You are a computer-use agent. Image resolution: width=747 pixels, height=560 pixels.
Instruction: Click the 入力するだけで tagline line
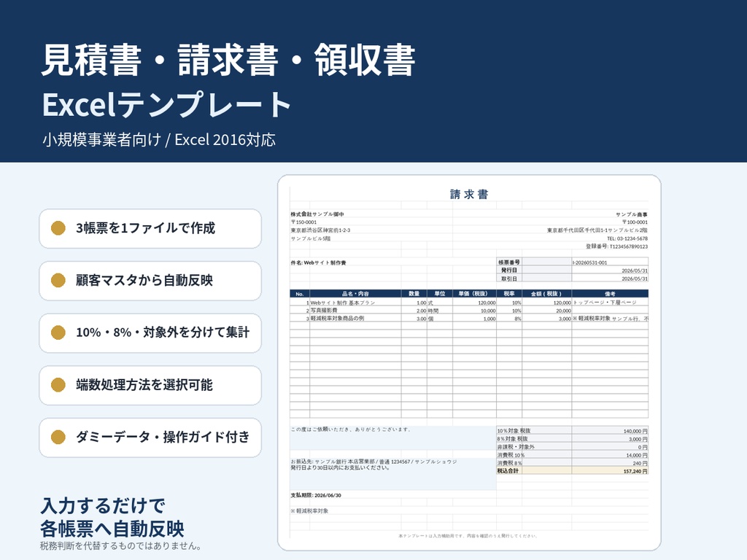(103, 506)
